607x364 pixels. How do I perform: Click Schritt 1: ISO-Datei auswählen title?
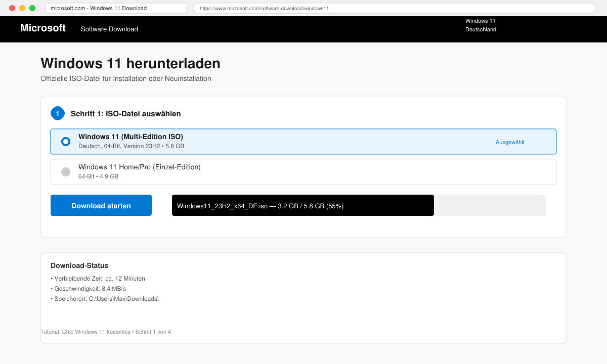126,114
